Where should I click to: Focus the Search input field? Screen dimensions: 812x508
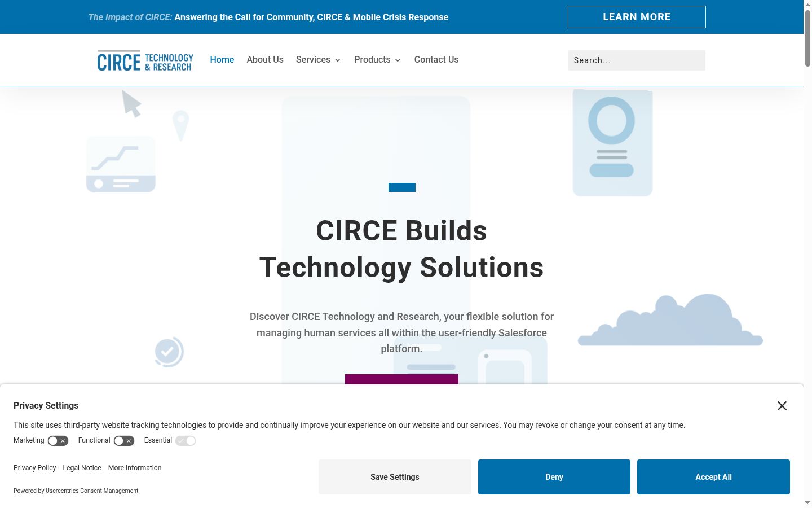[x=637, y=60]
